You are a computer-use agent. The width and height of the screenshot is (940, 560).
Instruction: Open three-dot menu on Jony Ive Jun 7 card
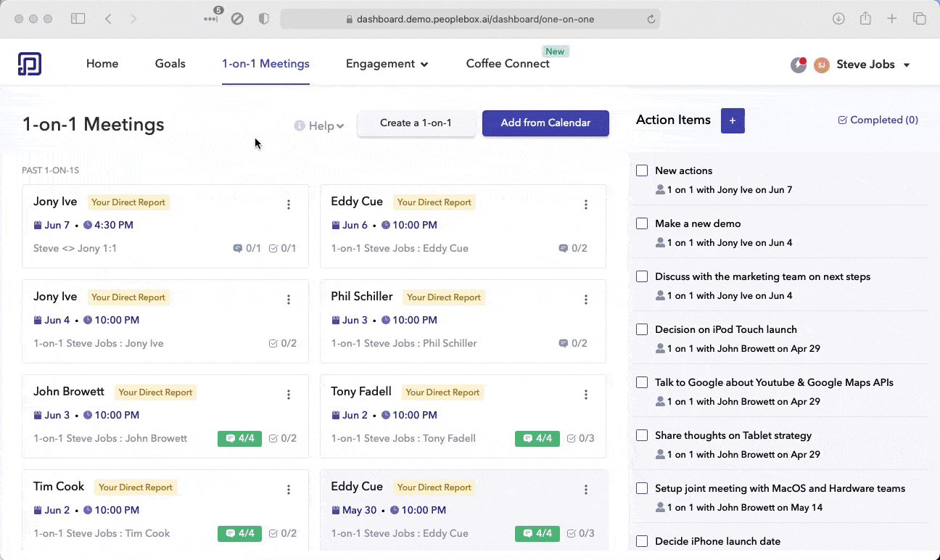pos(289,205)
